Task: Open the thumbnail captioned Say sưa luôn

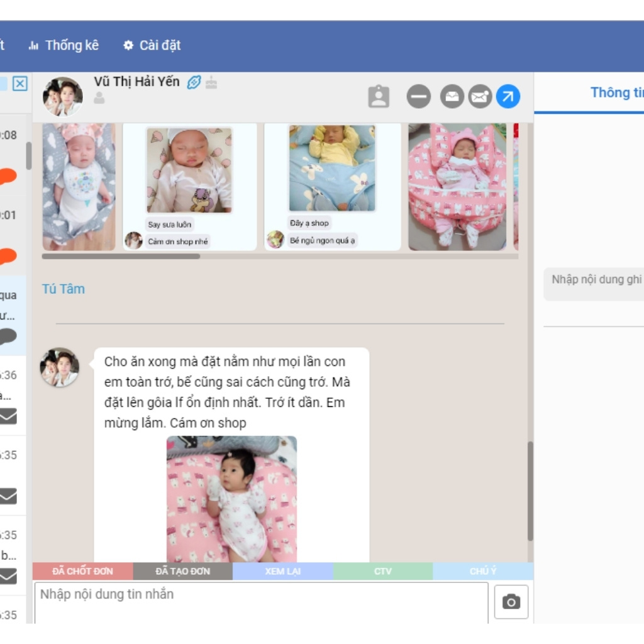Action: pyautogui.click(x=189, y=170)
